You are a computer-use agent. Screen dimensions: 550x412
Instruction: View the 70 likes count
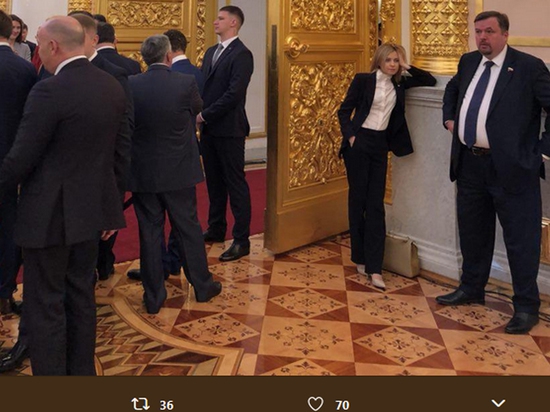[342, 405]
